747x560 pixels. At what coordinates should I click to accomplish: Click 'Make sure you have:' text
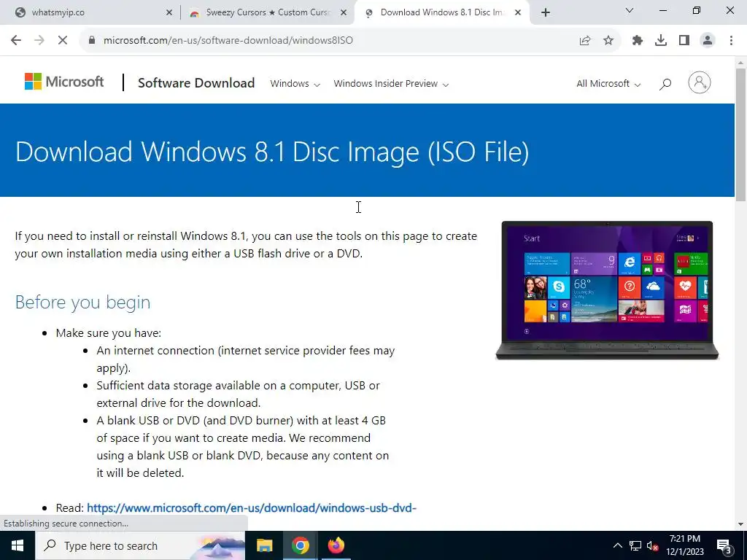(109, 332)
